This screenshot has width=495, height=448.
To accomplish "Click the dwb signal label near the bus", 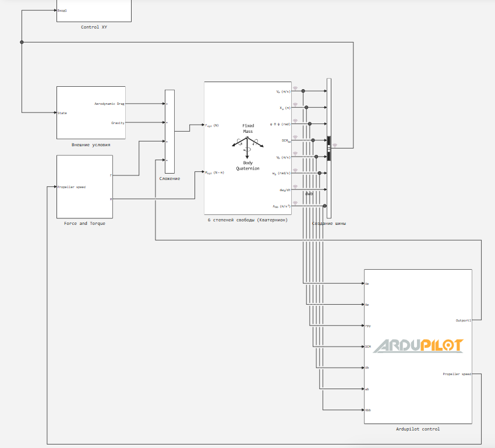I will [x=309, y=194].
